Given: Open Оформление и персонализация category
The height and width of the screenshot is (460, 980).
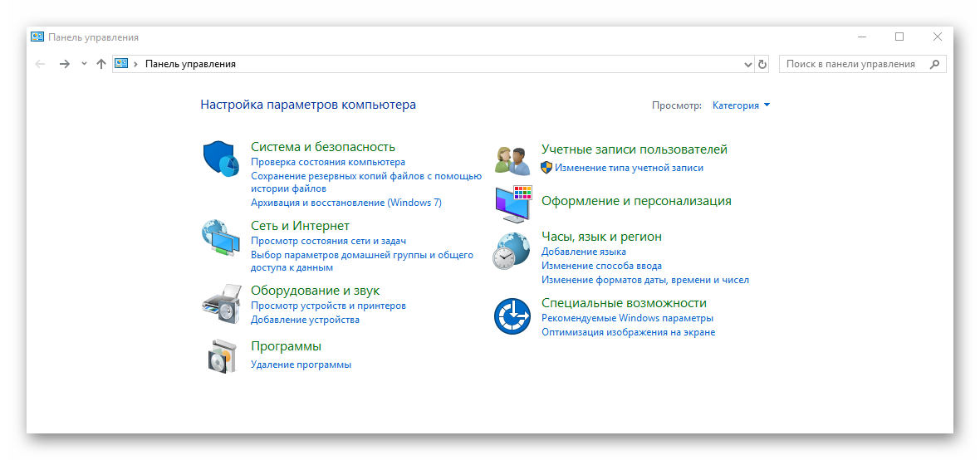Looking at the screenshot, I should [x=636, y=201].
